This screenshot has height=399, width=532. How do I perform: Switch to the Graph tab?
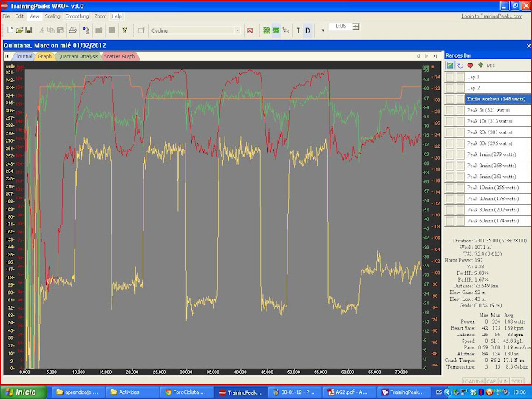44,56
